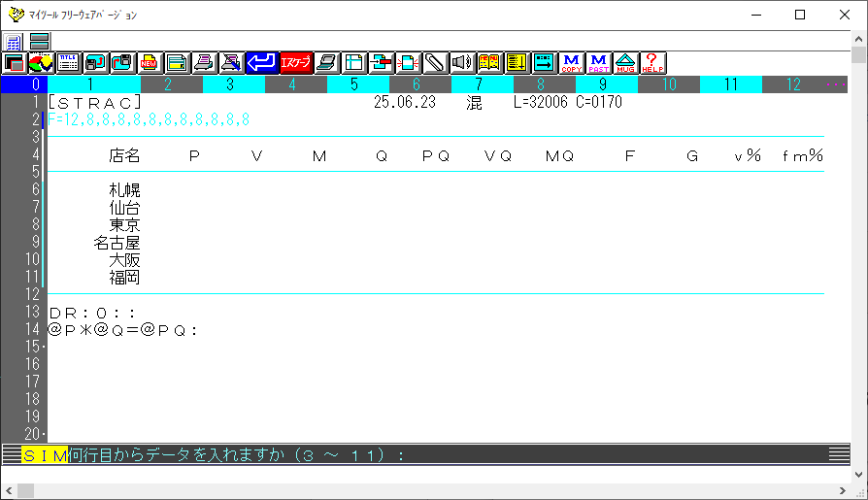This screenshot has width=868, height=500.
Task: Click the 札幌 store row
Action: pos(124,190)
